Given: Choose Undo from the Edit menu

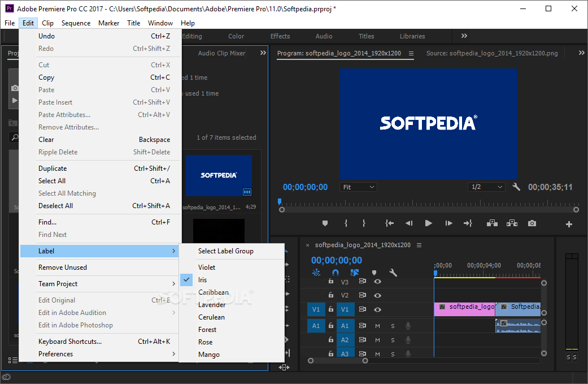Looking at the screenshot, I should (100, 36).
